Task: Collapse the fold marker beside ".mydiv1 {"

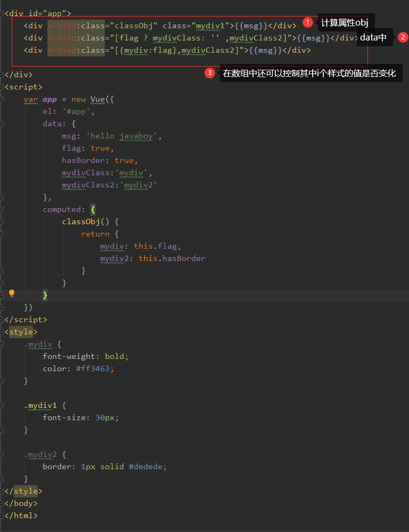Action: [x=2, y=405]
